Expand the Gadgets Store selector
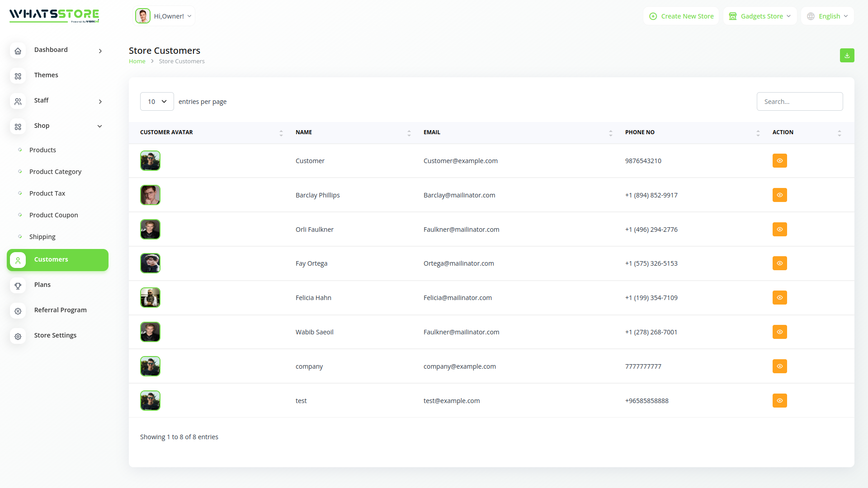868x488 pixels. pyautogui.click(x=760, y=16)
